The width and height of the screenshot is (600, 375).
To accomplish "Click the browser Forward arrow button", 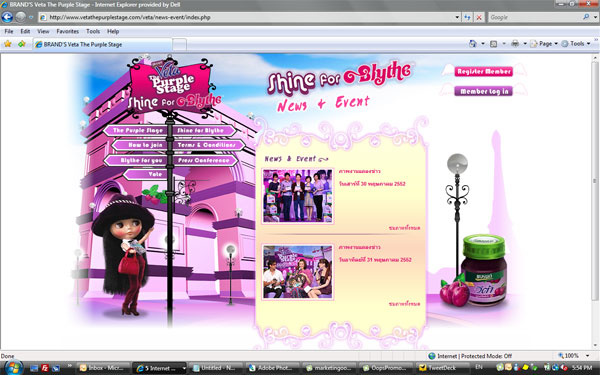I will coord(21,17).
